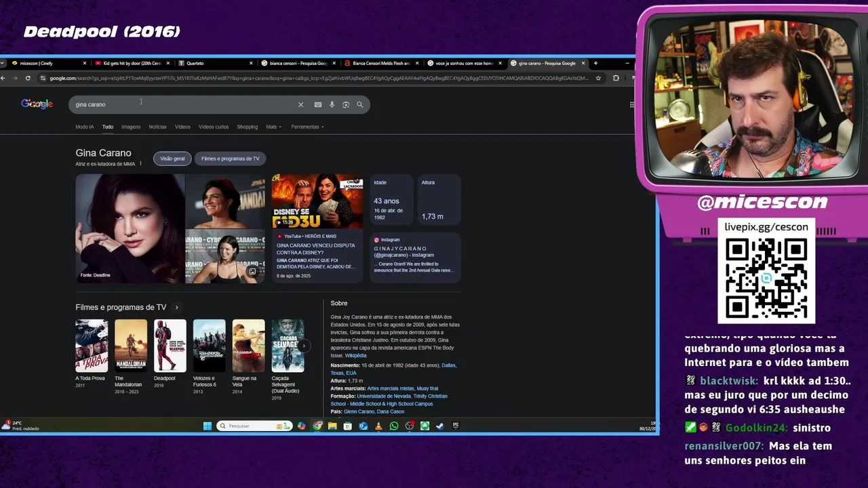Open the Muay thai link
The height and width of the screenshot is (488, 868).
[427, 388]
